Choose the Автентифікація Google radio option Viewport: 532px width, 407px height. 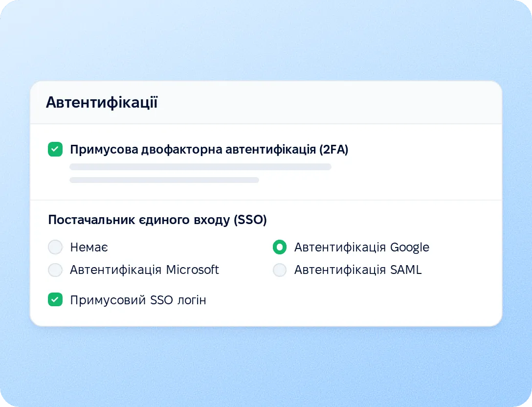pos(280,247)
